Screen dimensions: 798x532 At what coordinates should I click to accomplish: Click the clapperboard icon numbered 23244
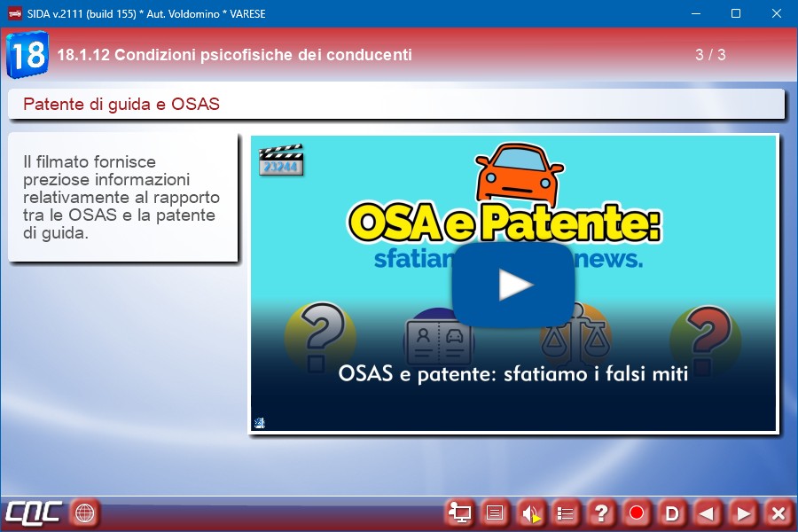280,160
